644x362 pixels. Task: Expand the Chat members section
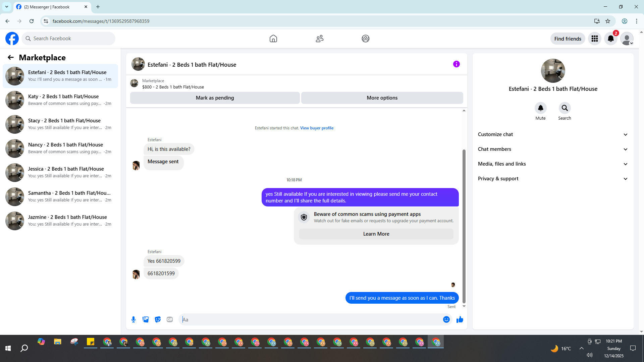click(553, 149)
